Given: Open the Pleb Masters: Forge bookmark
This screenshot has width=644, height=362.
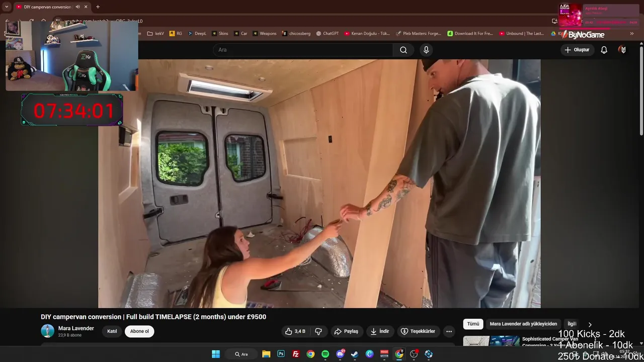Looking at the screenshot, I should click(419, 34).
